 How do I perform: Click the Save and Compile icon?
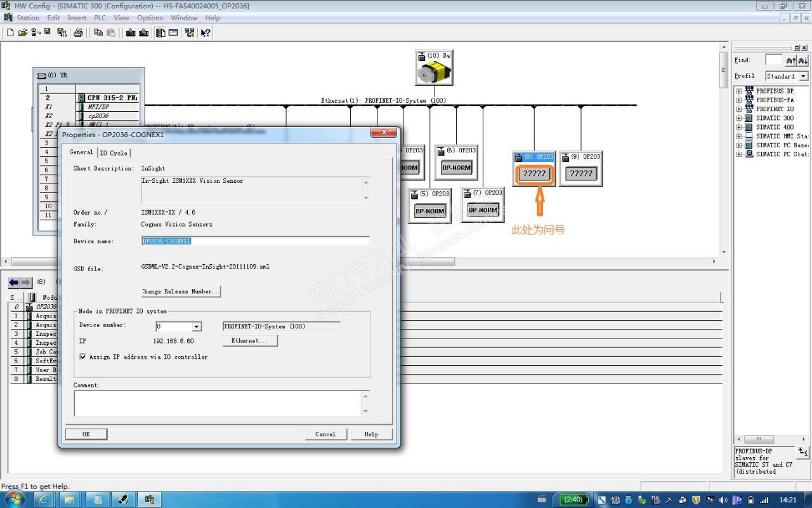click(62, 32)
